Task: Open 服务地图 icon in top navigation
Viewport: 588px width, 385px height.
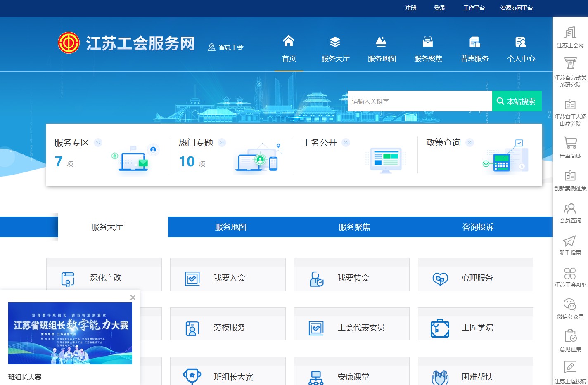Action: click(382, 42)
